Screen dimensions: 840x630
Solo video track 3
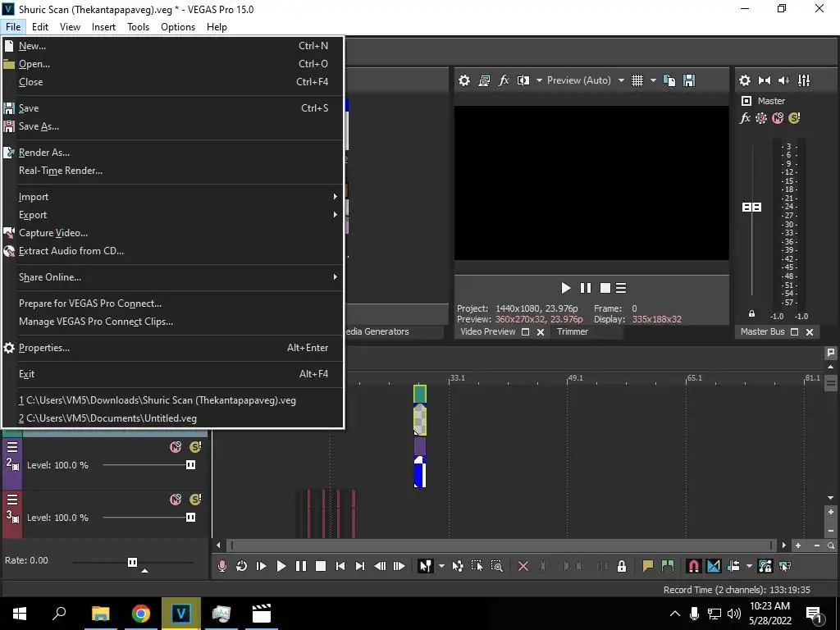pyautogui.click(x=195, y=500)
